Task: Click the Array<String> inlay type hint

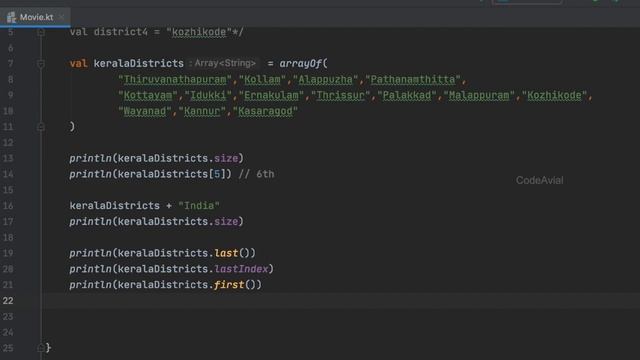Action: coord(223,63)
